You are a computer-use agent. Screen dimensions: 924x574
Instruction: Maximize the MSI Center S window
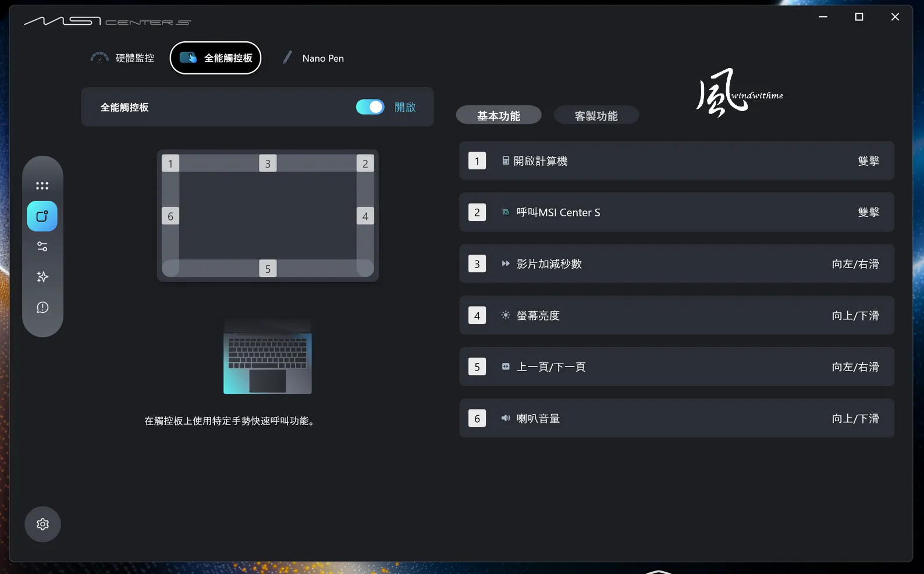click(859, 17)
